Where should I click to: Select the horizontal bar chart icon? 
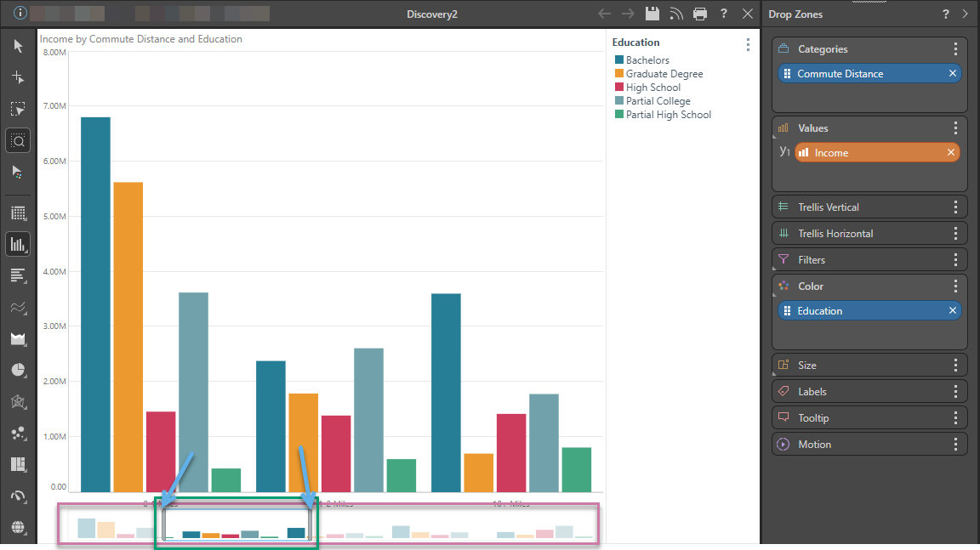click(18, 275)
